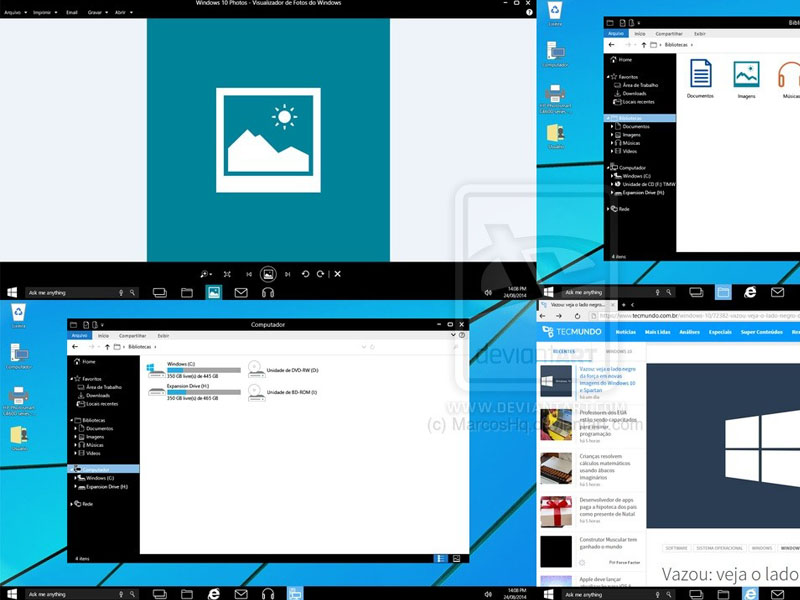
Task: Click the Professores dos EUA article thumbnail
Action: (x=556, y=424)
